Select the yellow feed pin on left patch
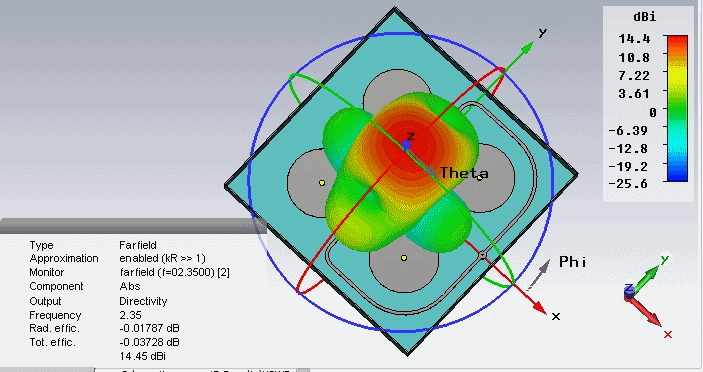The height and width of the screenshot is (372, 703). click(322, 183)
